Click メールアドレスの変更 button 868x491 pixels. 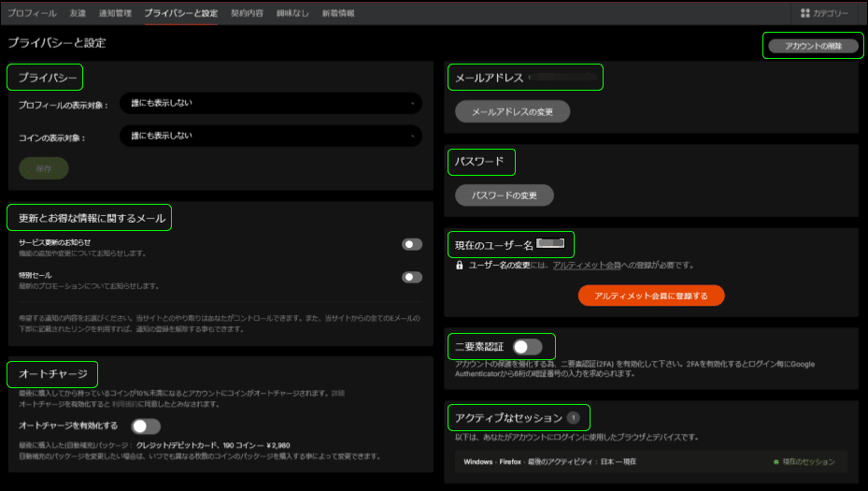click(513, 111)
